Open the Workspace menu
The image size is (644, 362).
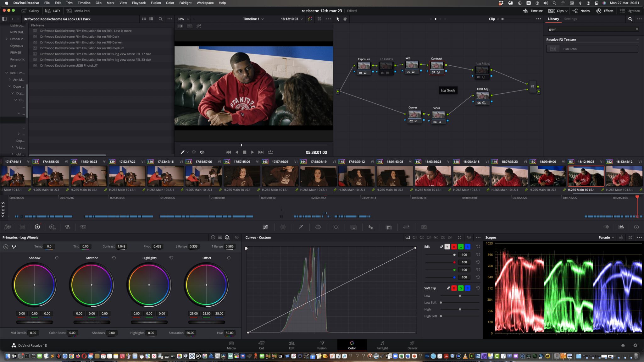click(x=205, y=3)
